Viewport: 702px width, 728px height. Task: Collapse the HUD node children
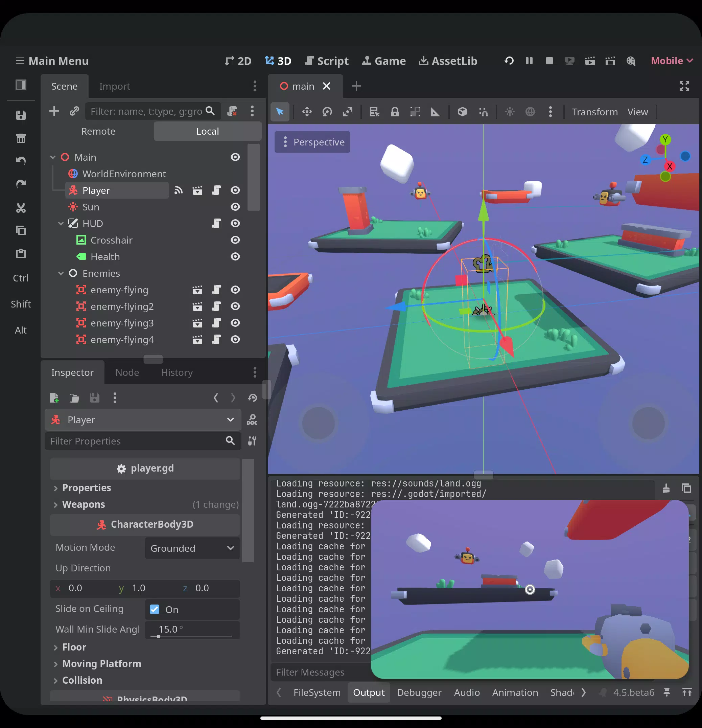[x=61, y=224]
